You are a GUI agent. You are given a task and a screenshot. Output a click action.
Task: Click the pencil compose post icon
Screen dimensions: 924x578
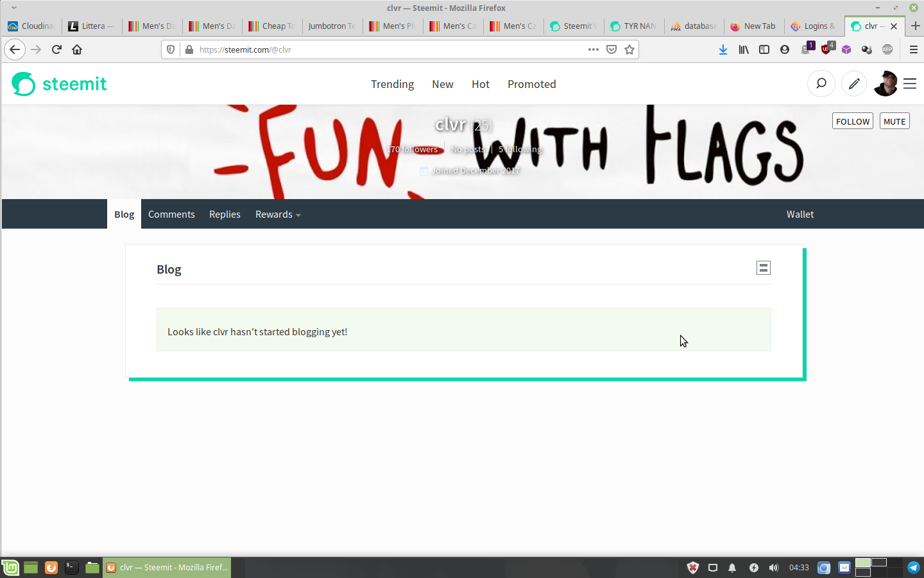[x=854, y=83]
